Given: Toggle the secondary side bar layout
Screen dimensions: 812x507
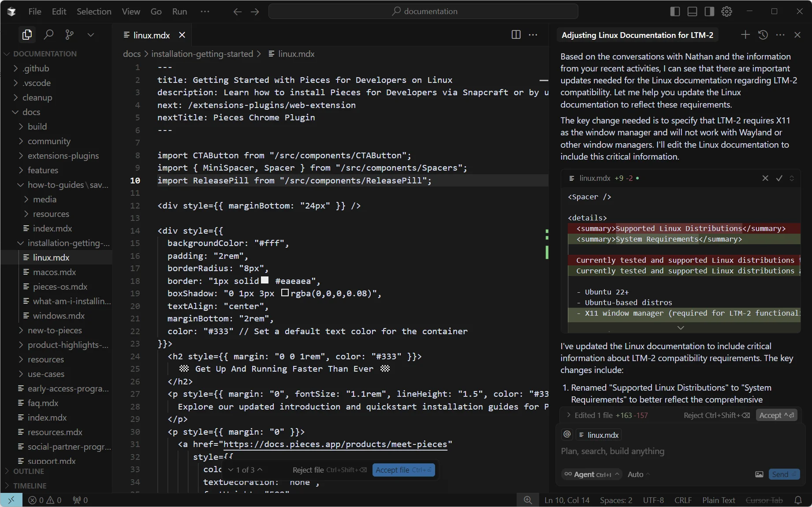Looking at the screenshot, I should (x=709, y=11).
